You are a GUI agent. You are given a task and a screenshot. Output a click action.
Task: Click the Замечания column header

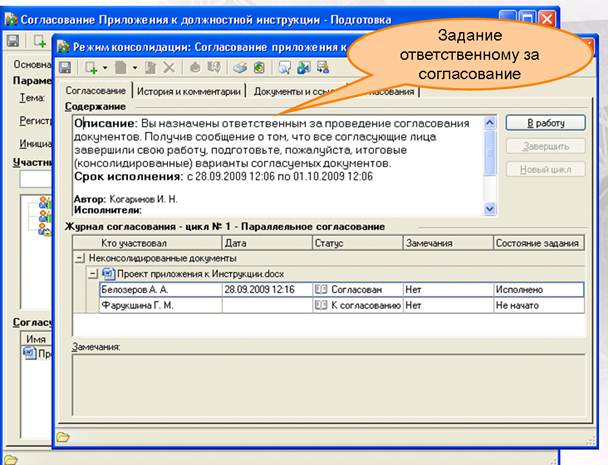[448, 243]
